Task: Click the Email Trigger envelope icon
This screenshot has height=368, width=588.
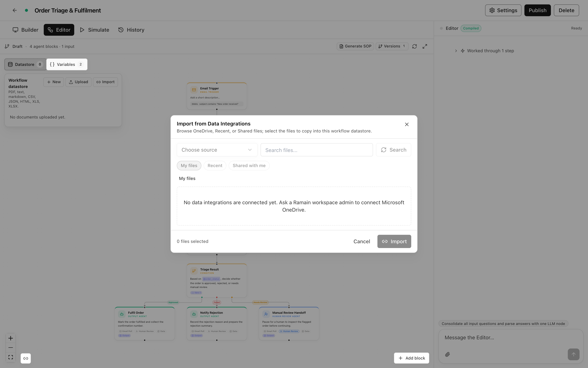Action: pyautogui.click(x=194, y=90)
